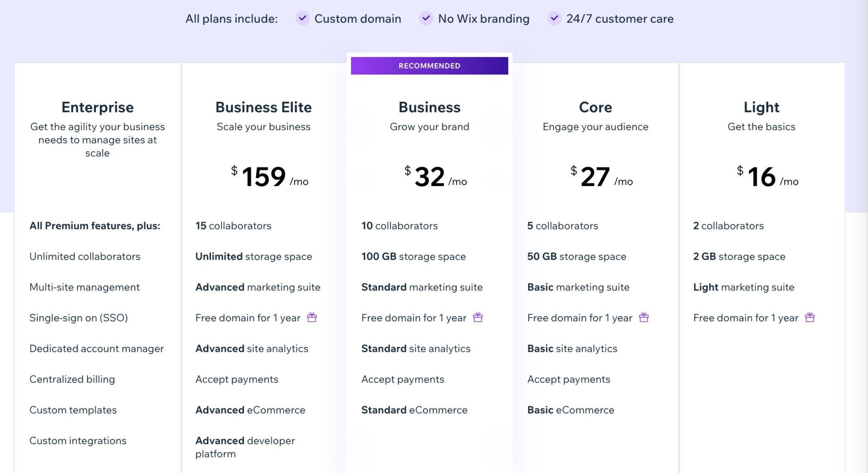Click Advanced developer platform under Business Elite
The width and height of the screenshot is (868, 473).
(245, 447)
